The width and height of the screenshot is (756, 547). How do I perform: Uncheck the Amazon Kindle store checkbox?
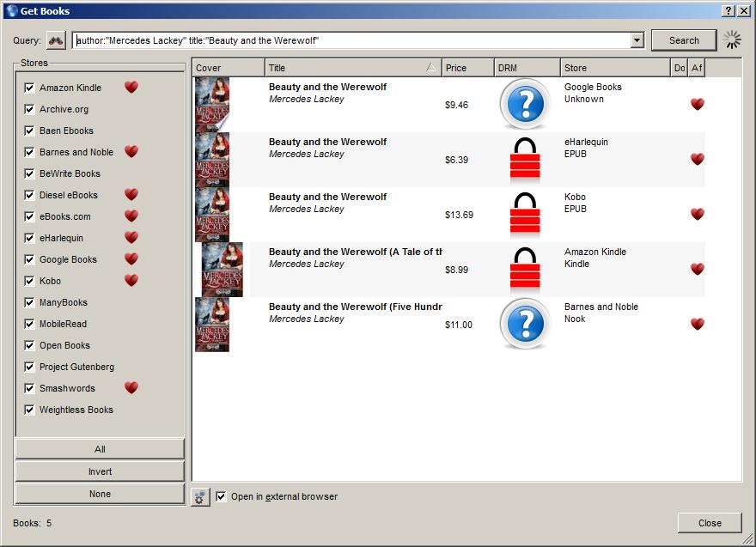tap(29, 88)
